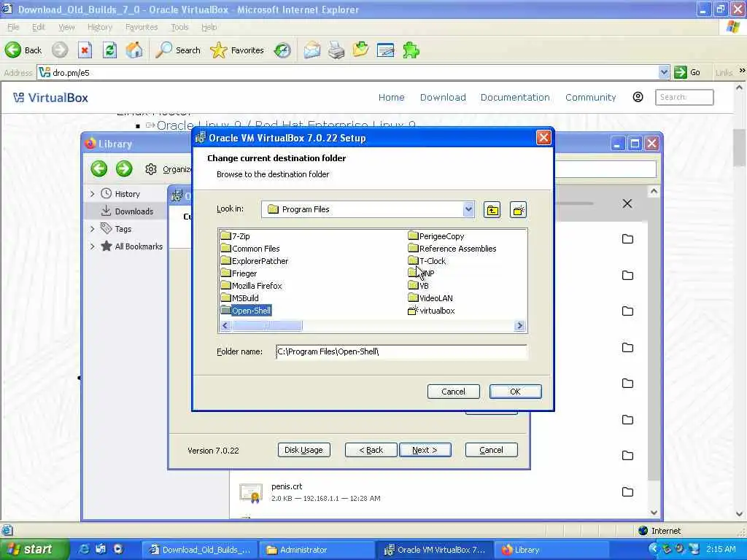Click the IE Home icon

pyautogui.click(x=134, y=50)
